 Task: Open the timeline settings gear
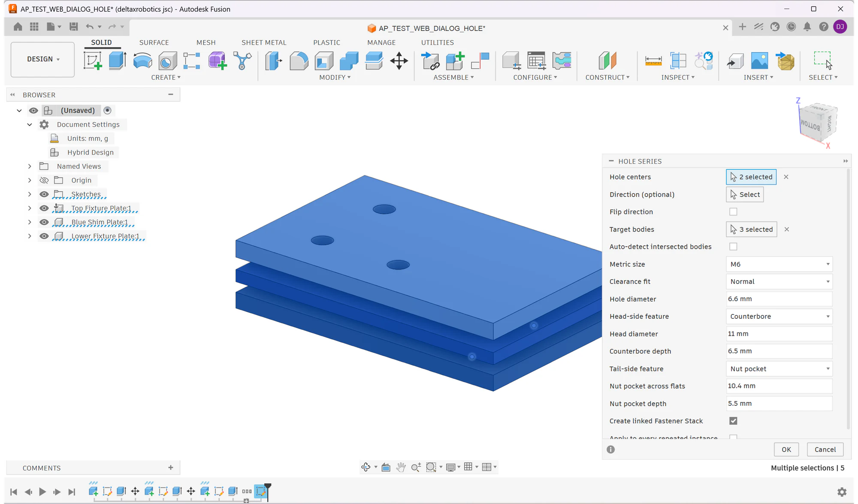(x=842, y=492)
